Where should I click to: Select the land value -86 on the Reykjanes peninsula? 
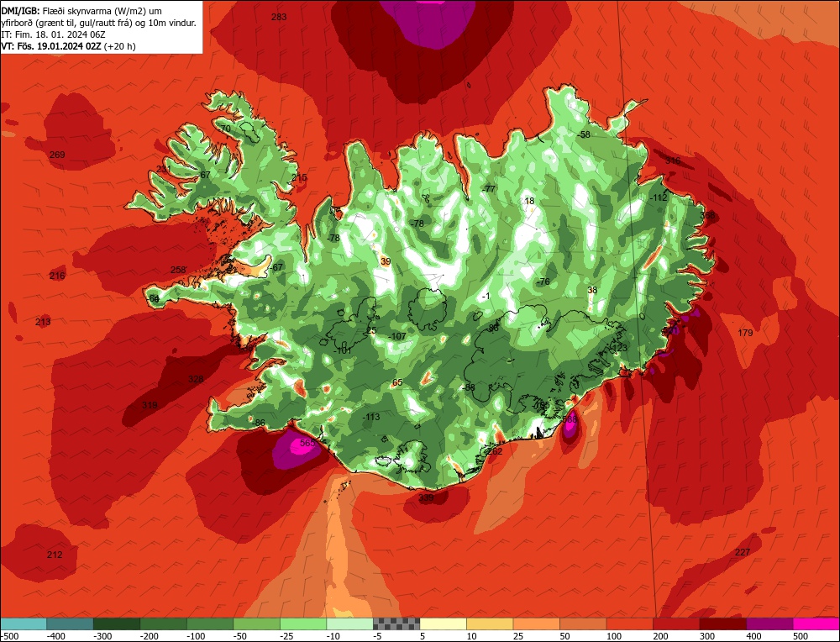[259, 424]
